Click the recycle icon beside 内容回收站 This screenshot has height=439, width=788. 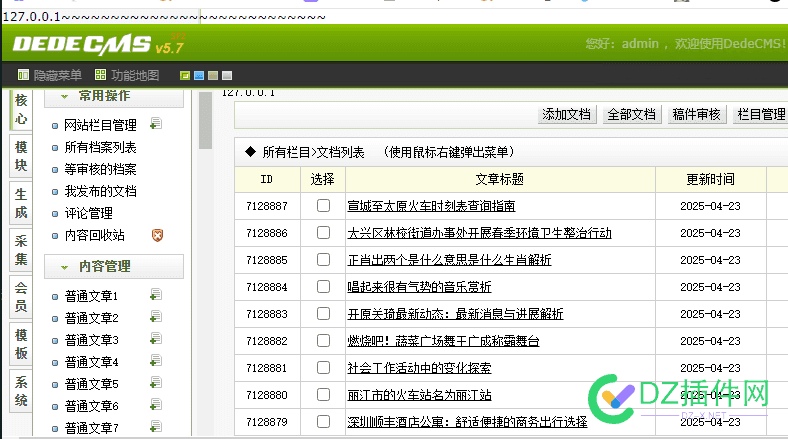click(157, 235)
